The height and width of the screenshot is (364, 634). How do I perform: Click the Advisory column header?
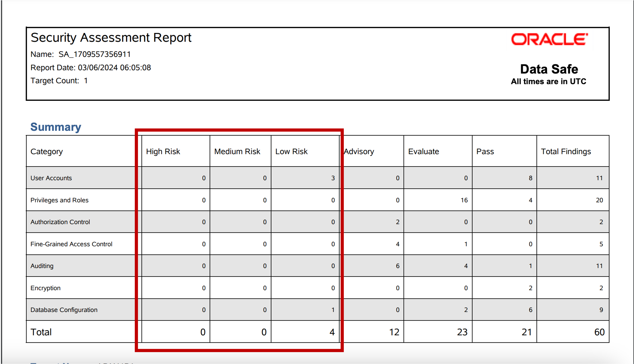[359, 151]
